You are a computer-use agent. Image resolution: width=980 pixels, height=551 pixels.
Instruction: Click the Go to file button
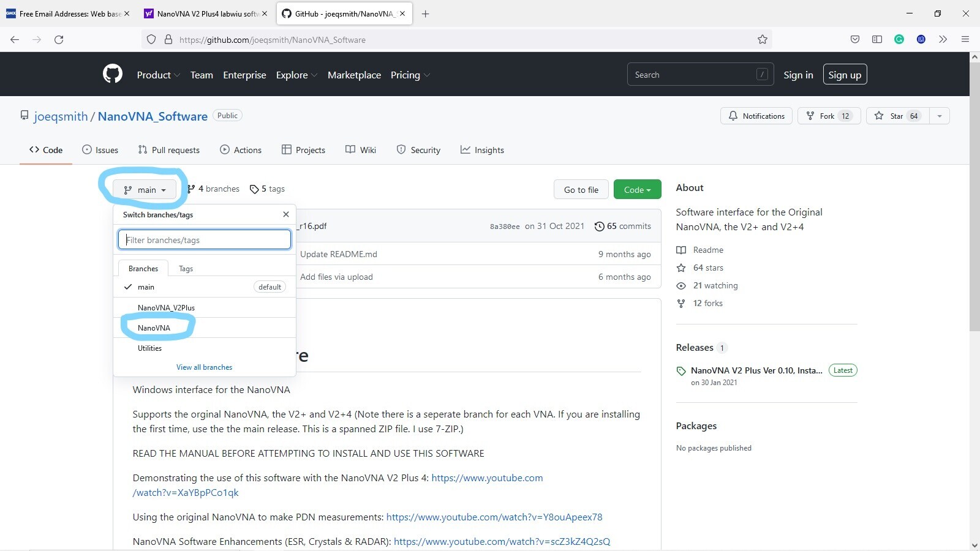click(581, 190)
